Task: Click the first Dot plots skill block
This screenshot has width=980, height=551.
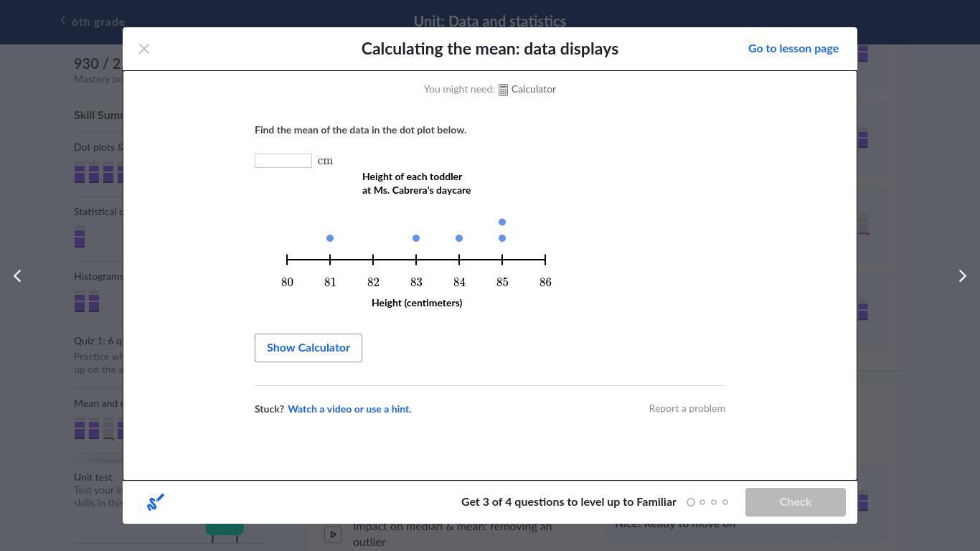Action: (80, 173)
